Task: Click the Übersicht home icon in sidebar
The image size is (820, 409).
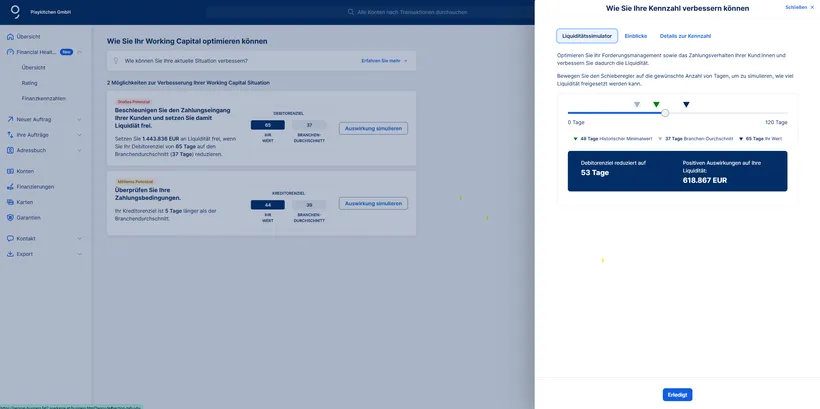Action: pos(10,36)
